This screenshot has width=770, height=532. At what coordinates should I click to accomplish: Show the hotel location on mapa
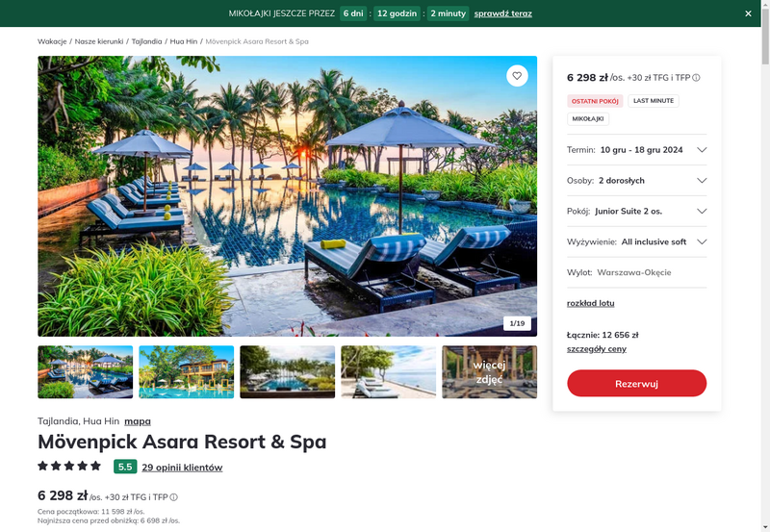click(138, 421)
